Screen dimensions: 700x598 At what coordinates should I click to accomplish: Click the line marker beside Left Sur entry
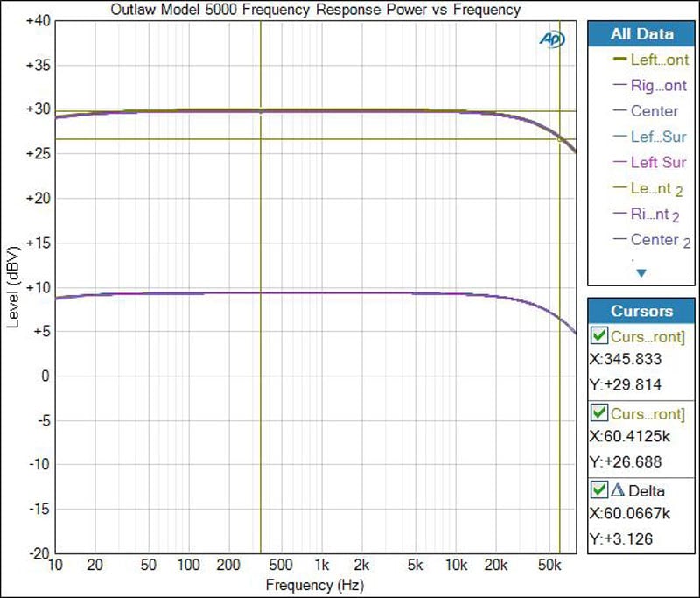619,162
